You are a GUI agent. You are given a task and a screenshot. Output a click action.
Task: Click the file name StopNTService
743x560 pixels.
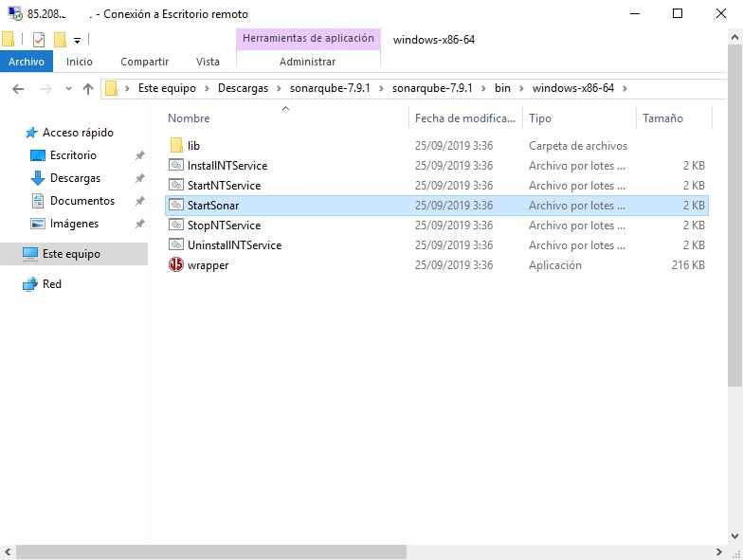tap(224, 226)
